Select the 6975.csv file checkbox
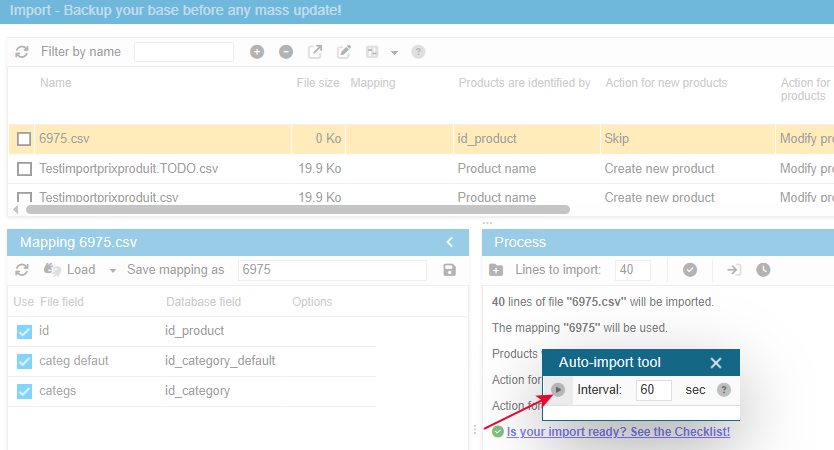 coord(24,139)
